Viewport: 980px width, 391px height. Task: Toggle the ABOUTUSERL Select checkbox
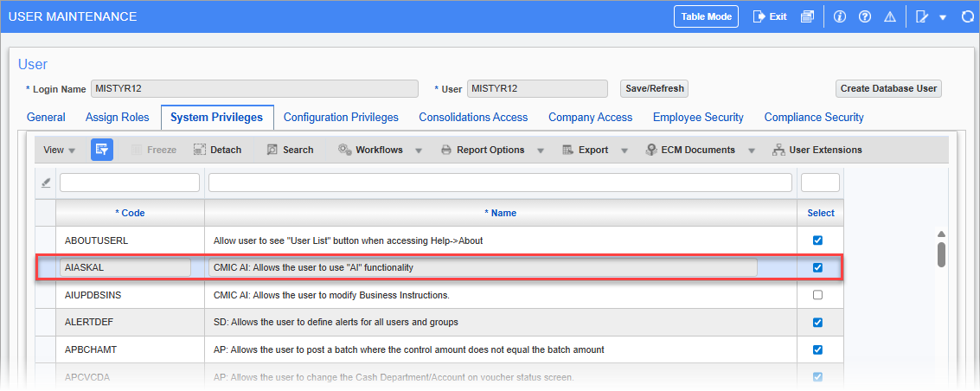(817, 240)
